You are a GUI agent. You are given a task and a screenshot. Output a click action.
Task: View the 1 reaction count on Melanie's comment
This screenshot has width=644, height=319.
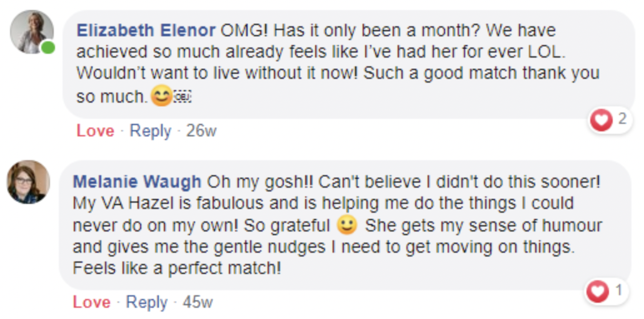pyautogui.click(x=619, y=290)
